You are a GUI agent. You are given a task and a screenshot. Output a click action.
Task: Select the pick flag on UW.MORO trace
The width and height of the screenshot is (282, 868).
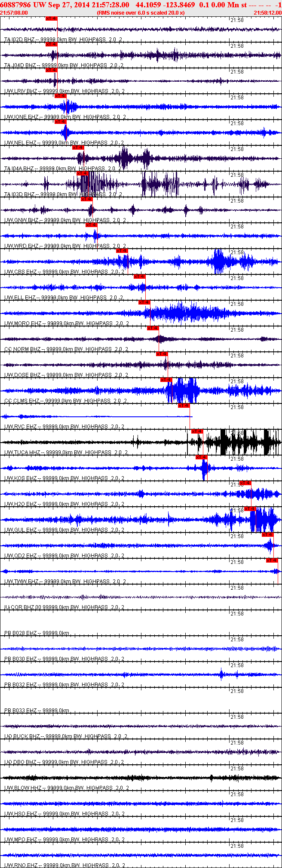coord(144,302)
